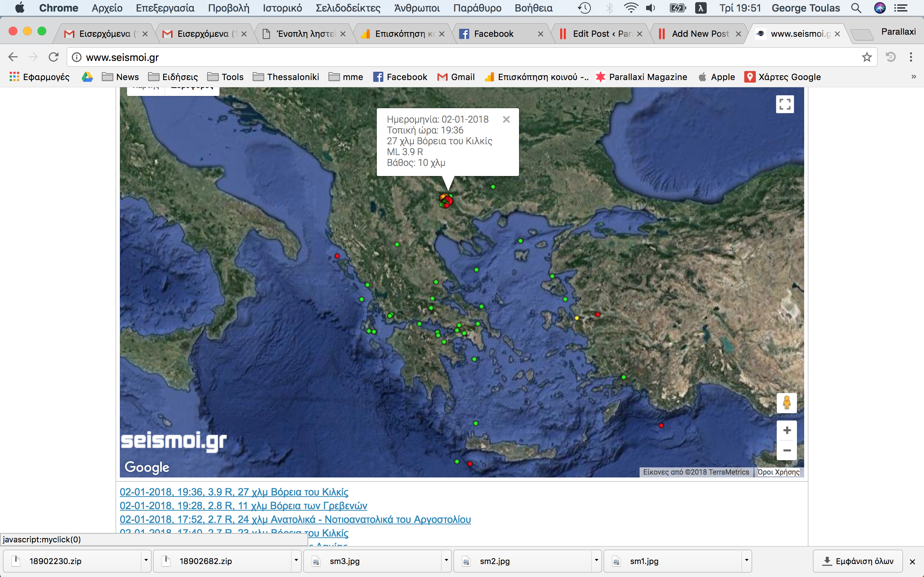The height and width of the screenshot is (577, 924).
Task: Click Εμφάνιση όλων downloads button
Action: pos(858,561)
